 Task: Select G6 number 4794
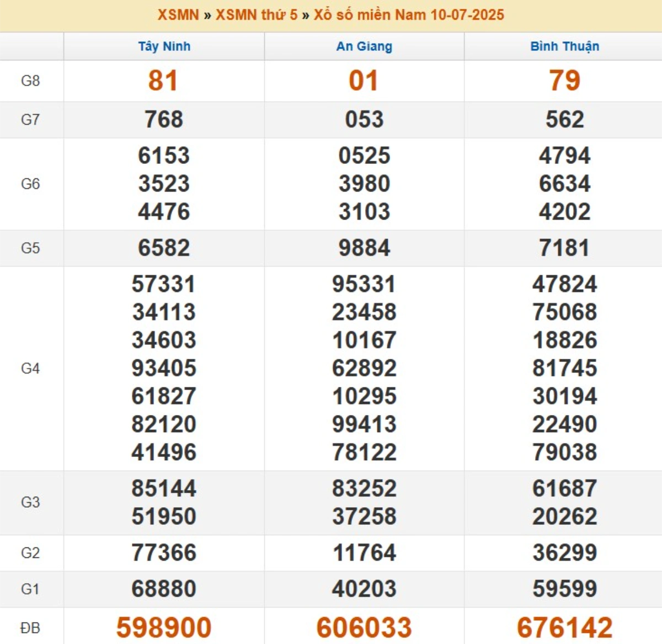coord(565,156)
